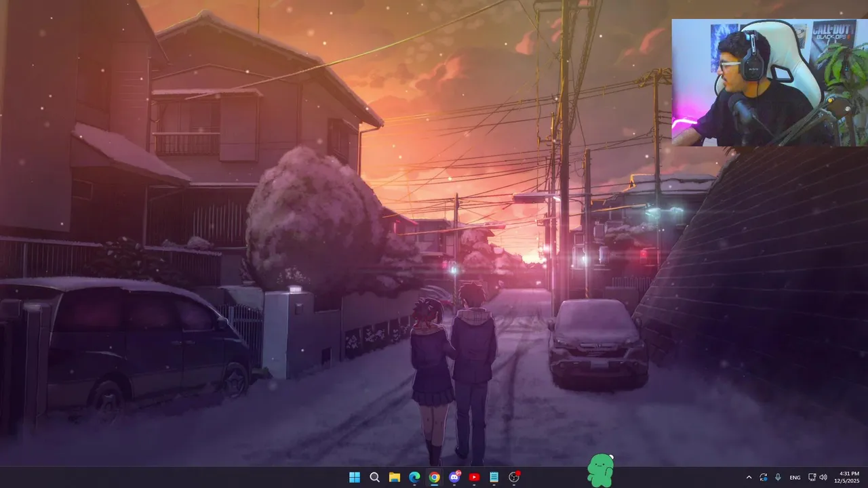Click the microphone in-use tray icon

(778, 477)
